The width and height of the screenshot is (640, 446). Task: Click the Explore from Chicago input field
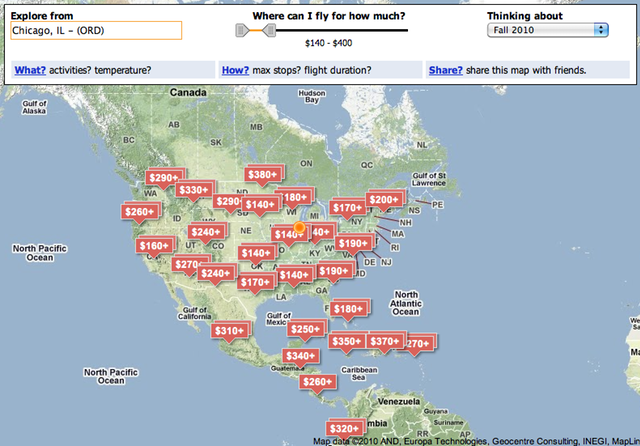pyautogui.click(x=96, y=31)
